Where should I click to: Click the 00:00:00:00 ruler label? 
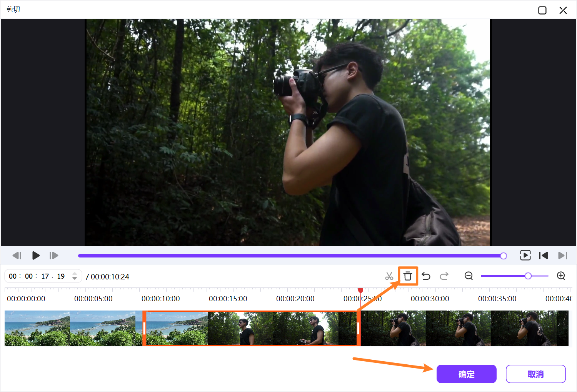(26, 299)
